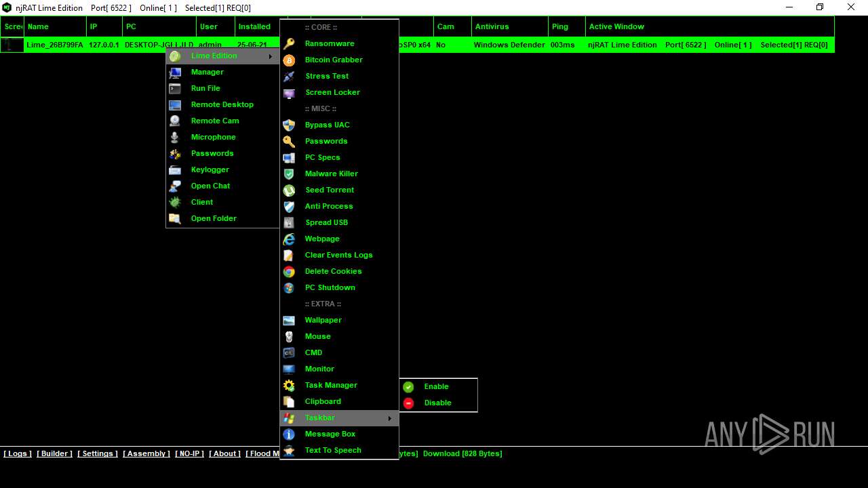Click the Wallpaper picture icon
Viewport: 868px width, 488px height.
[x=289, y=320]
